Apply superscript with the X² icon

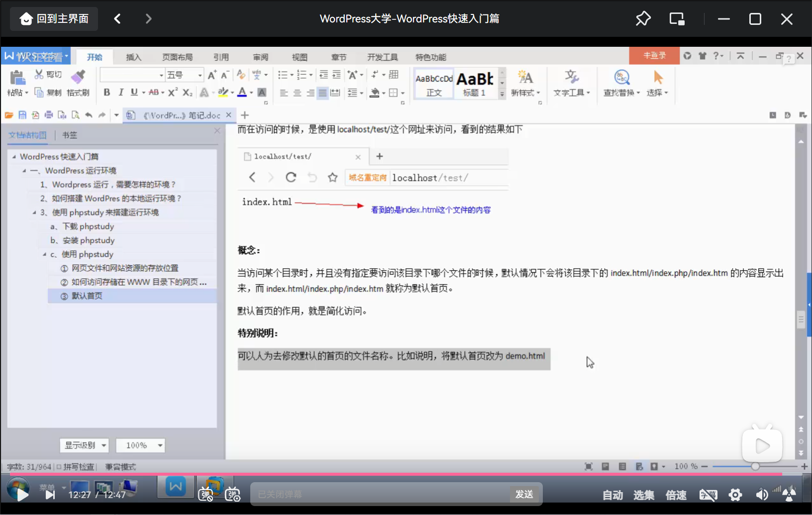[x=173, y=93]
